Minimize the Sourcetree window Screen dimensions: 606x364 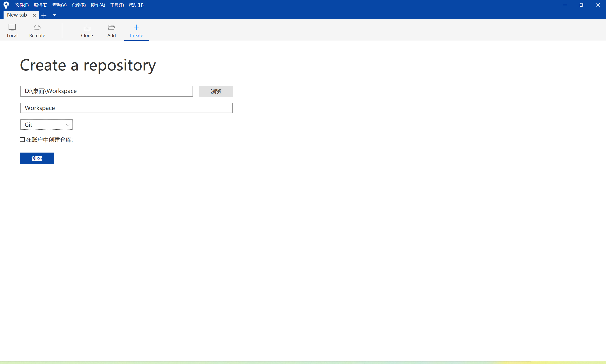pos(565,5)
